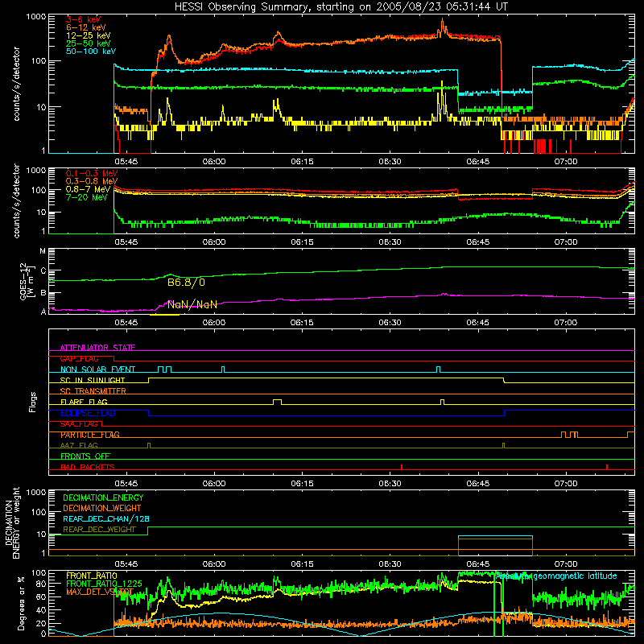Select the 12-25 keV legend label
Viewport: 644px width, 644px height.
pos(88,35)
